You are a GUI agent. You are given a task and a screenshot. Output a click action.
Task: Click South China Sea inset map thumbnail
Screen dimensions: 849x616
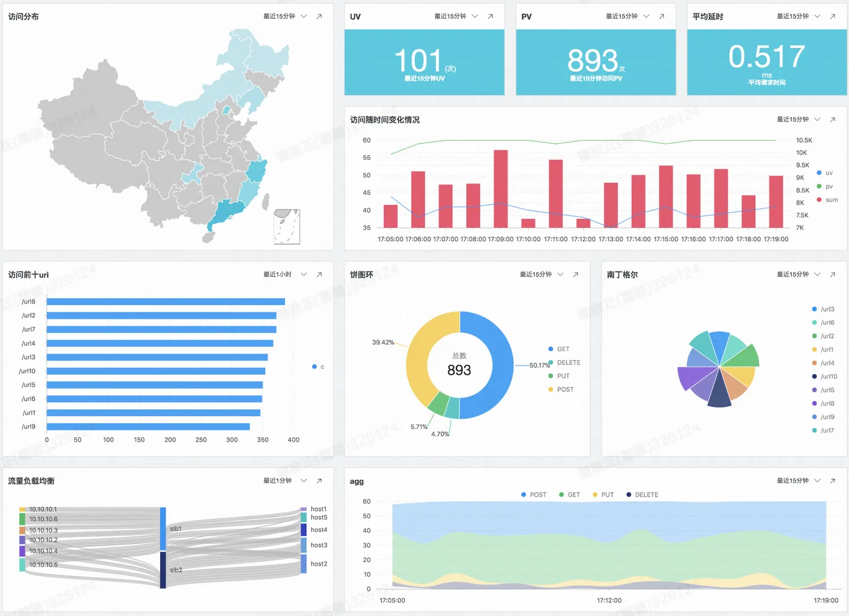click(x=287, y=227)
